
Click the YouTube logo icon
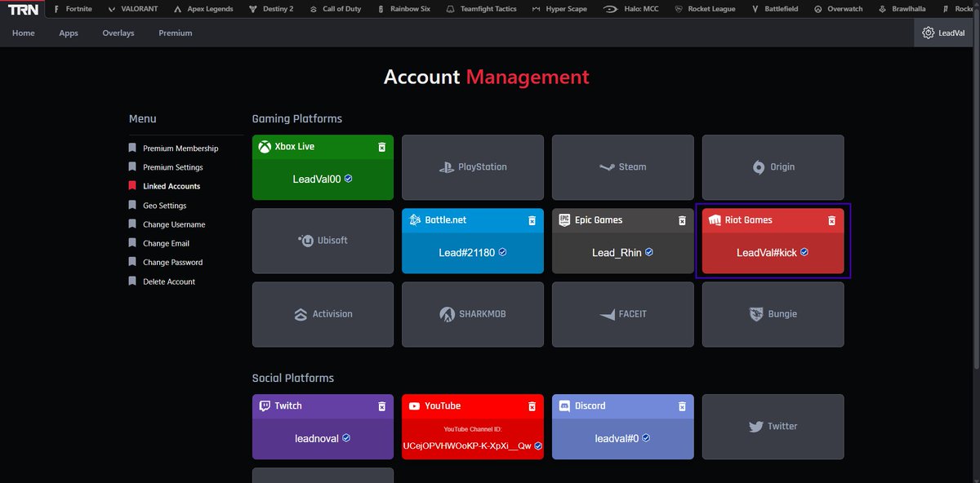pos(414,405)
